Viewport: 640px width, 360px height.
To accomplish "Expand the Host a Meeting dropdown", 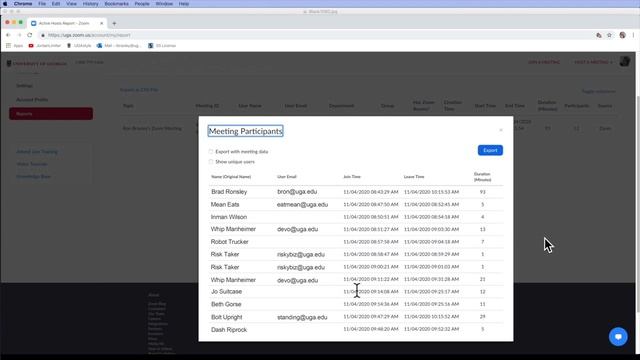I will (x=593, y=62).
